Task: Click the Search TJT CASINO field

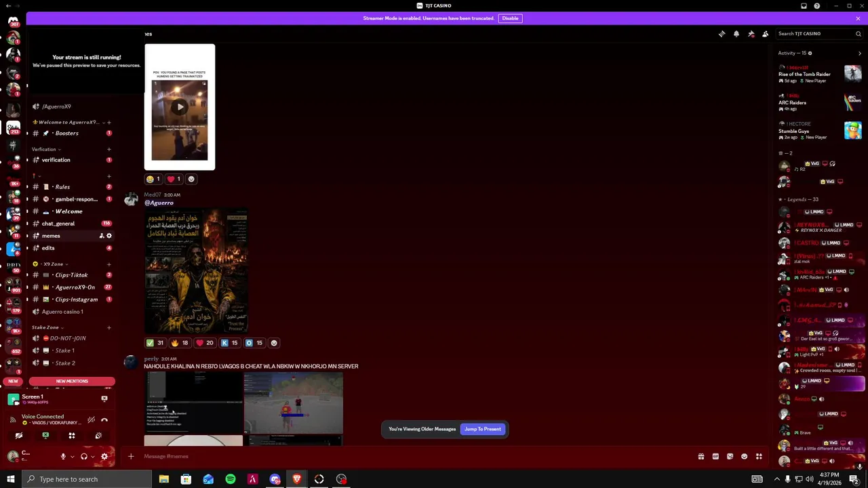Action: pyautogui.click(x=819, y=33)
